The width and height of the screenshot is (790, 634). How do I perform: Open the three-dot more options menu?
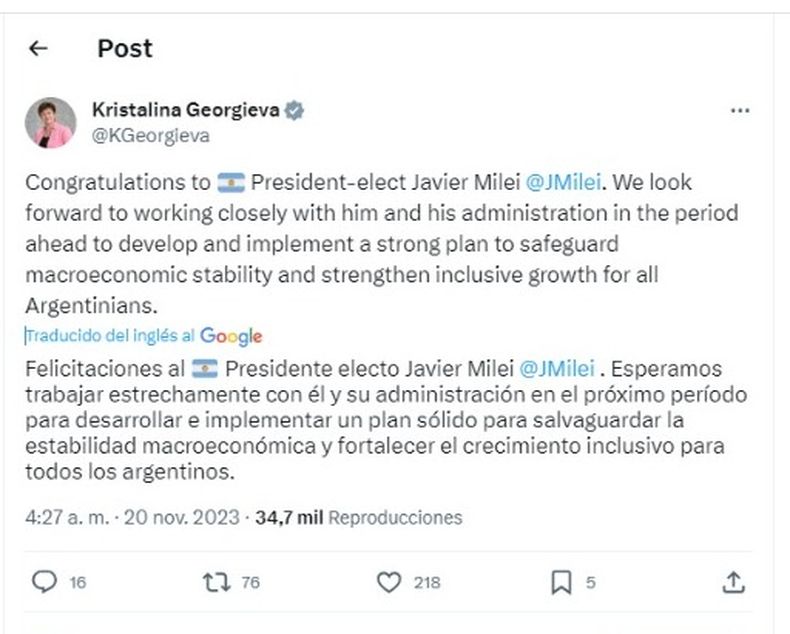pos(739,111)
